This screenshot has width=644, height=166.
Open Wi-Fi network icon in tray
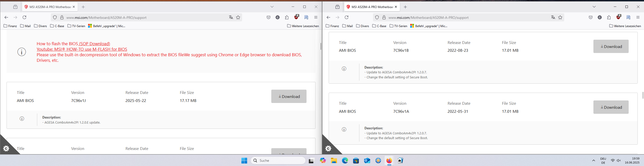click(613, 160)
